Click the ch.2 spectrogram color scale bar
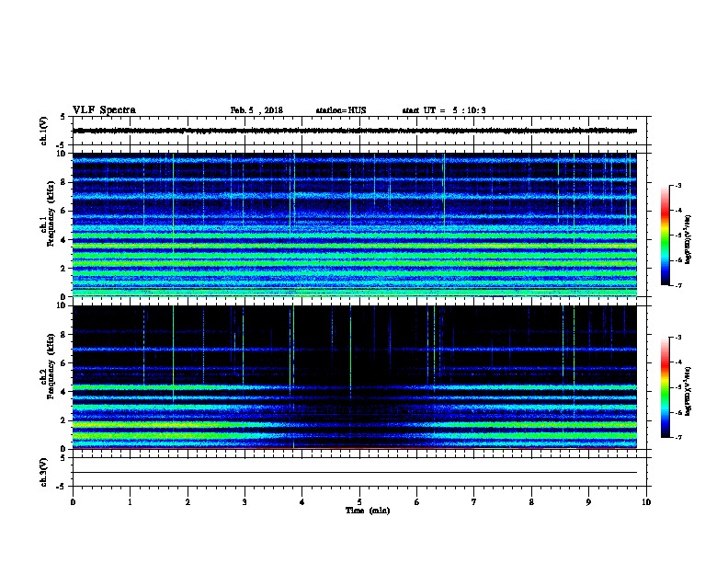 pyautogui.click(x=665, y=387)
